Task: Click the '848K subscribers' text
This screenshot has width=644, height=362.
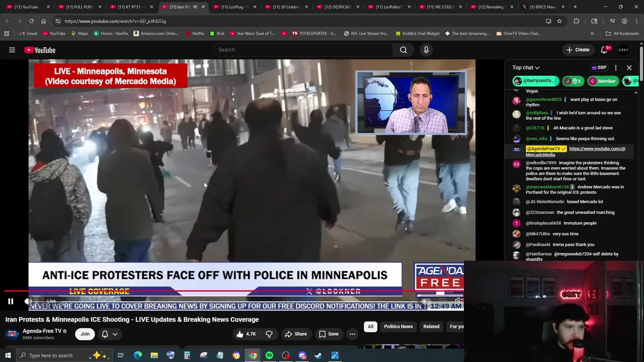Action: tap(38, 338)
